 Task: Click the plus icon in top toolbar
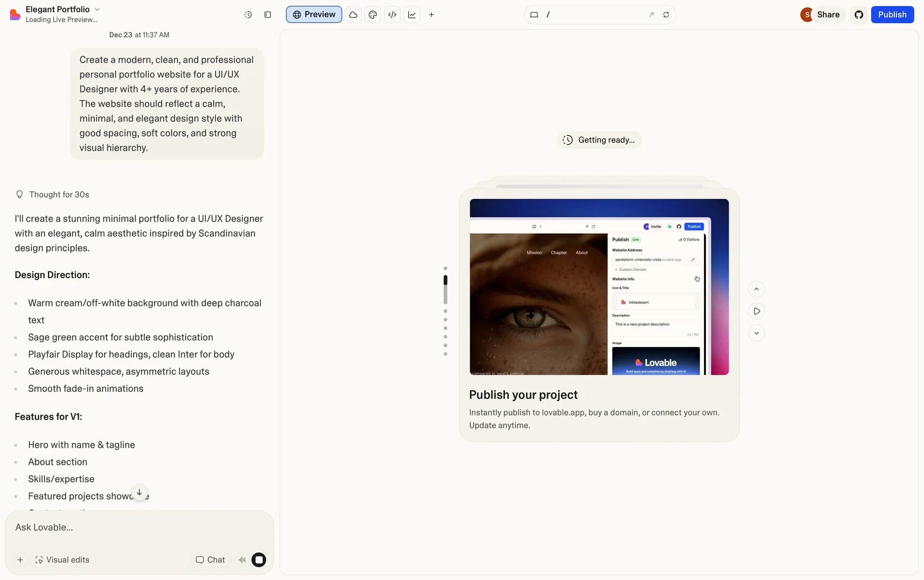431,15
